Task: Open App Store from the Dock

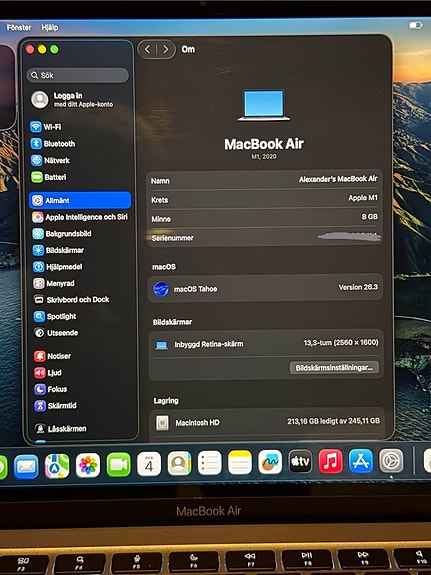Action: [x=361, y=461]
